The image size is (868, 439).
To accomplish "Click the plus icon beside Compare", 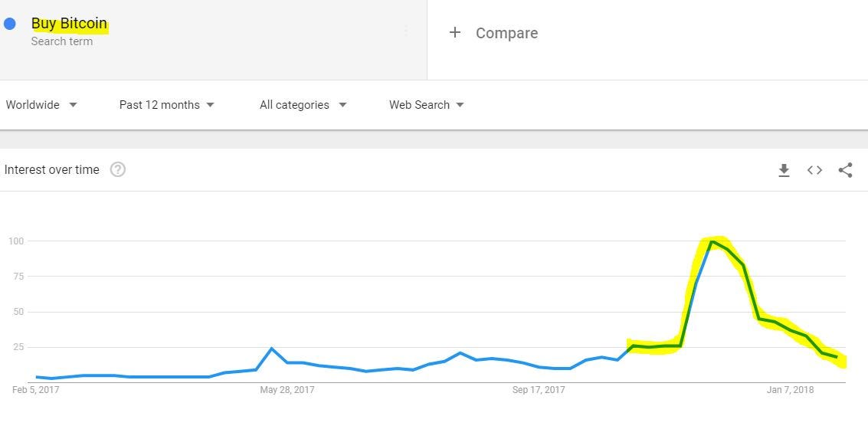I will point(454,33).
